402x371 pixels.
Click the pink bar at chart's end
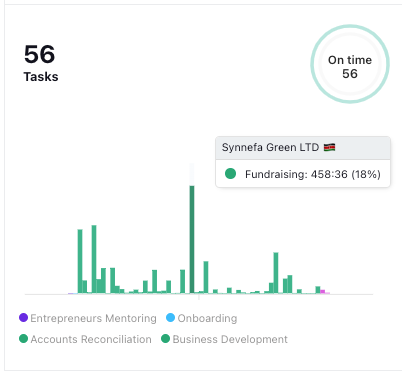(322, 292)
